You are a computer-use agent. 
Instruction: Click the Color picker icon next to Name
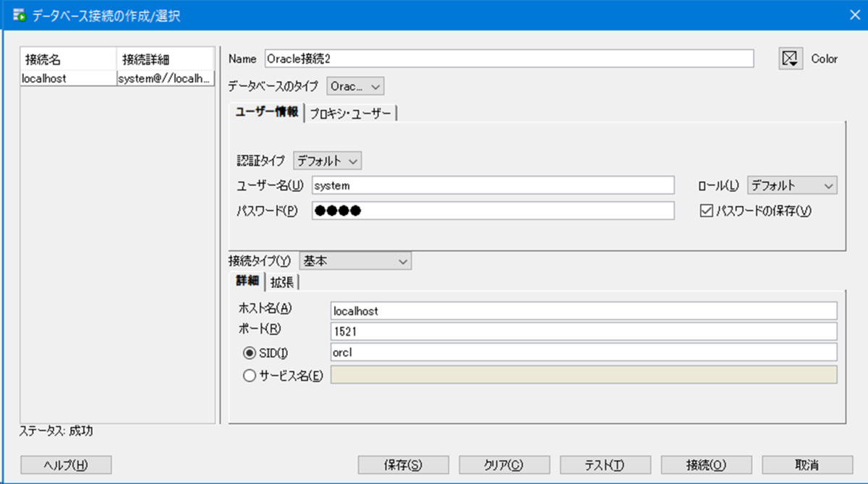[x=791, y=58]
